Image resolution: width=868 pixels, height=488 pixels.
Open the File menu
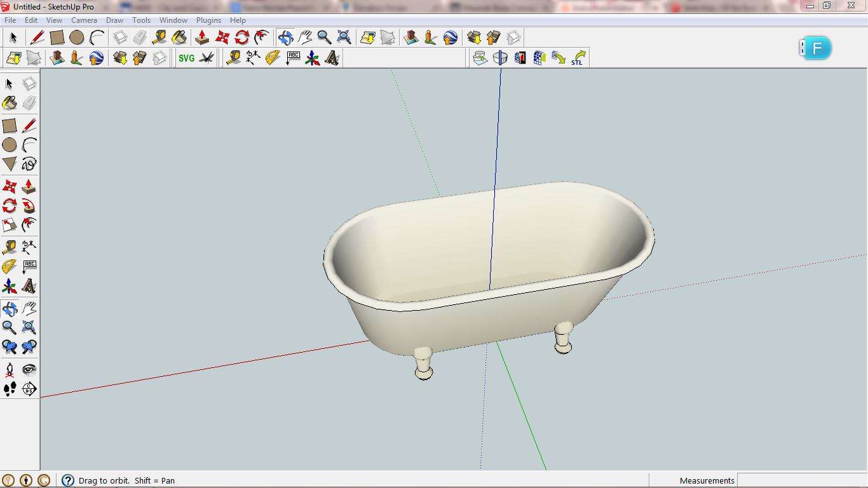pos(10,20)
